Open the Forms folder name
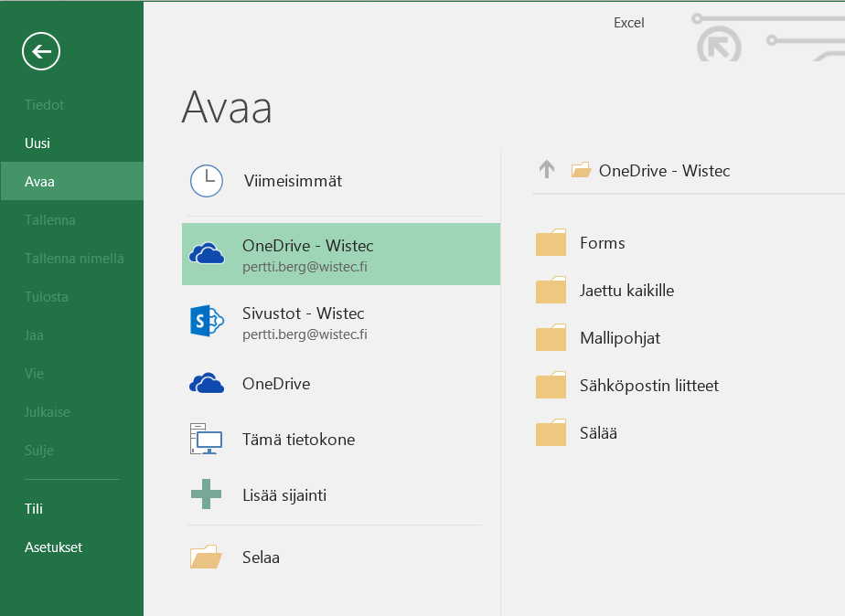Image resolution: width=845 pixels, height=616 pixels. pyautogui.click(x=602, y=243)
